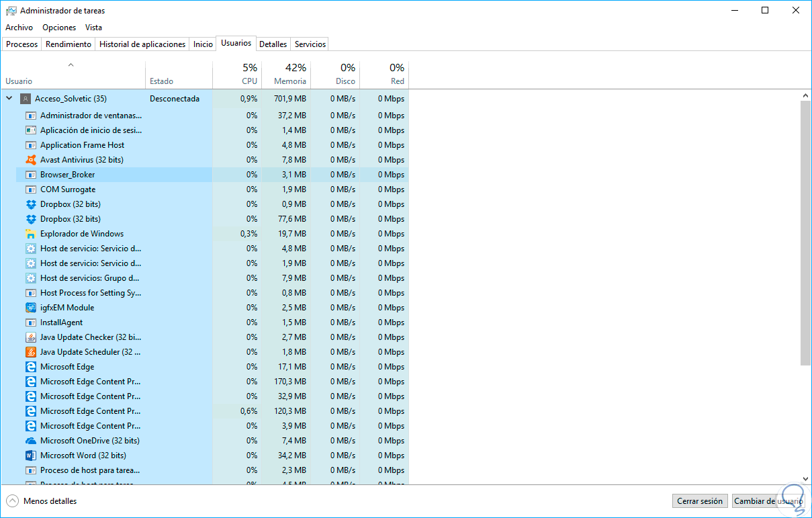Click the Microsoft Edge row icon
This screenshot has width=812, height=518.
pyautogui.click(x=30, y=367)
